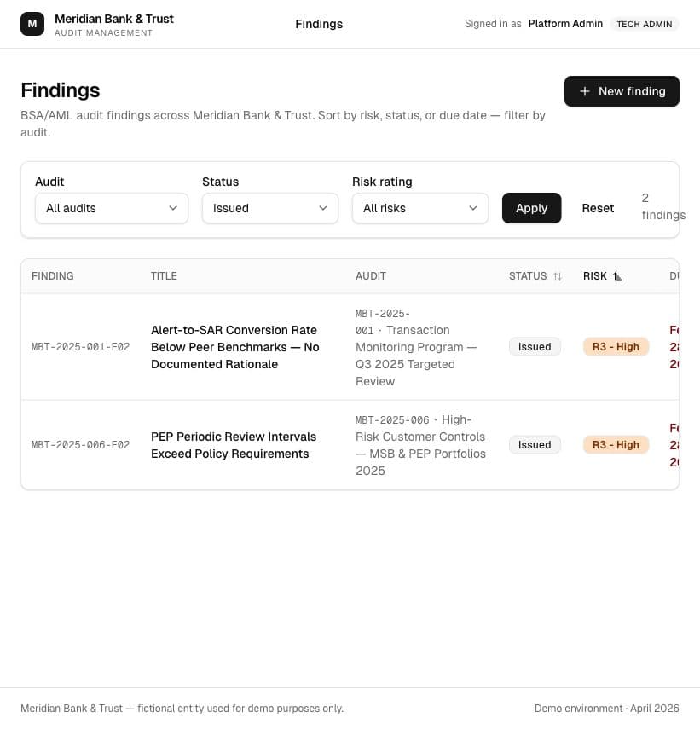
Task: Click the plus icon in New finding
Action: point(585,91)
